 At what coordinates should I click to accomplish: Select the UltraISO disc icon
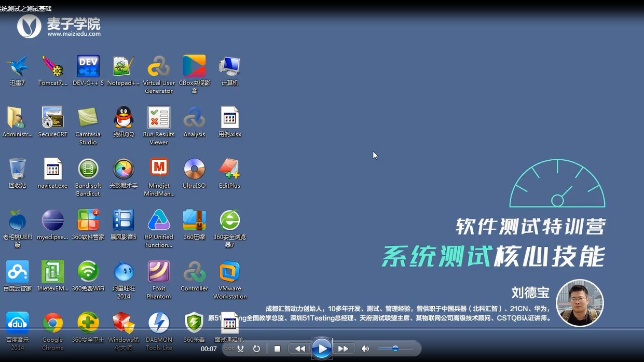tap(194, 170)
